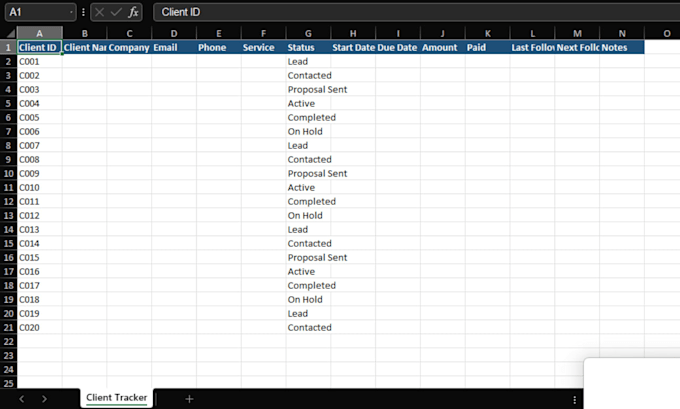Select column G header
Image resolution: width=680 pixels, height=409 pixels.
[308, 33]
